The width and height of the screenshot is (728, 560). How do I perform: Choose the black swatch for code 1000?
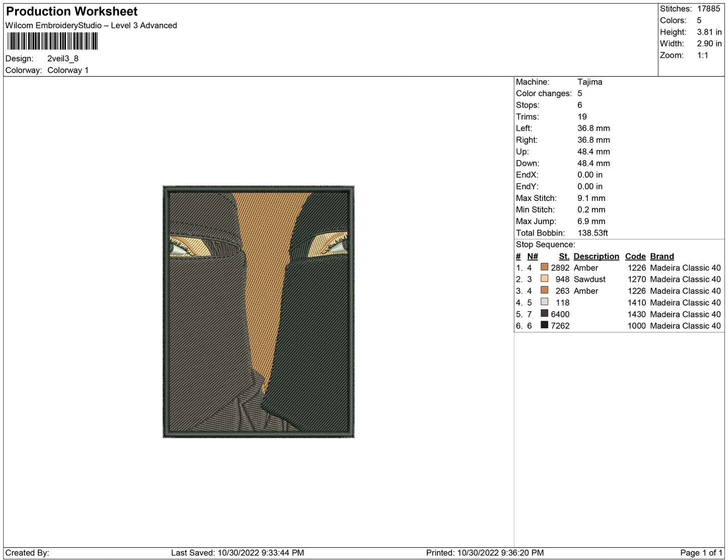coord(544,325)
